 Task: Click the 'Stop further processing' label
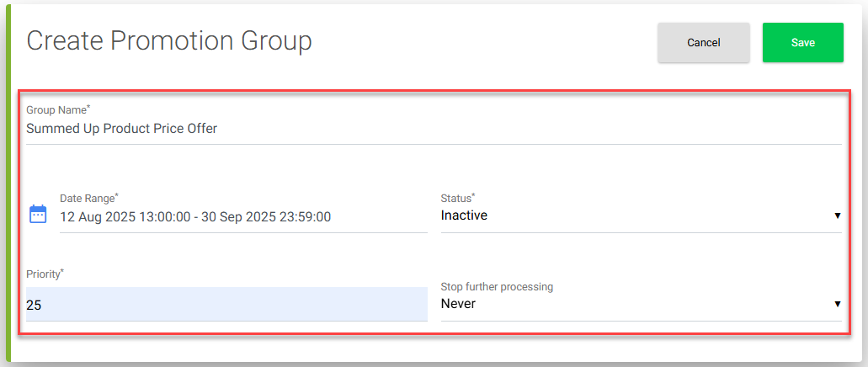point(497,287)
